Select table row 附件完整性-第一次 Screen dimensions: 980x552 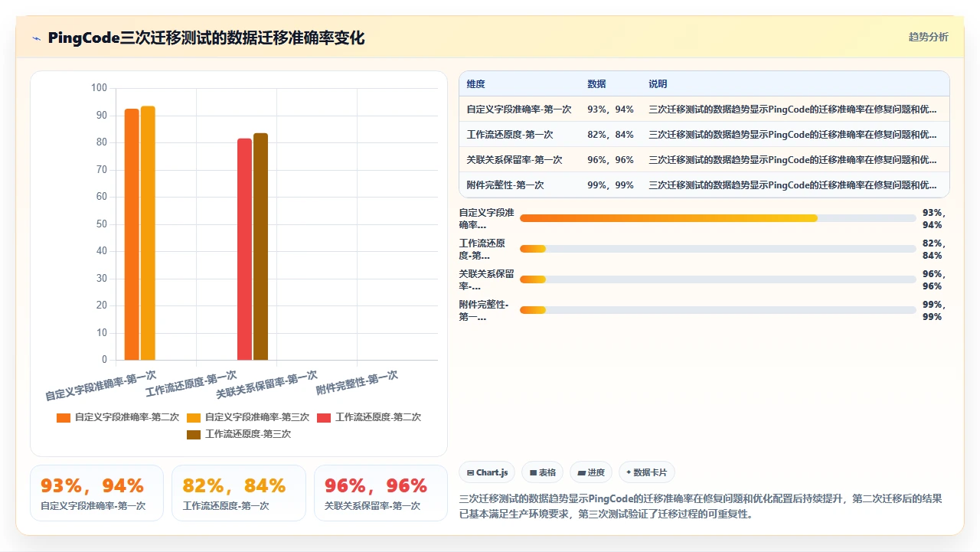click(x=704, y=185)
